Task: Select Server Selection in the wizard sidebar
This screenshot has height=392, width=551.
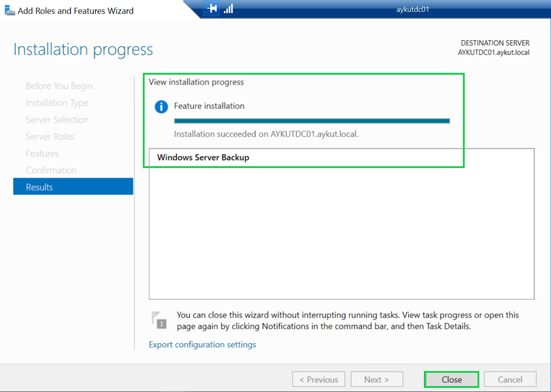Action: (x=57, y=120)
